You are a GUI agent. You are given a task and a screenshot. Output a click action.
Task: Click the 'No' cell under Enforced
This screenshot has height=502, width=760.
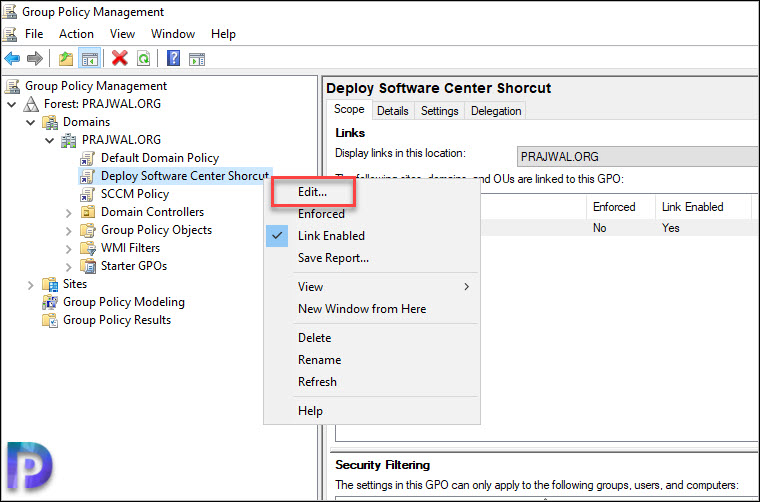600,228
